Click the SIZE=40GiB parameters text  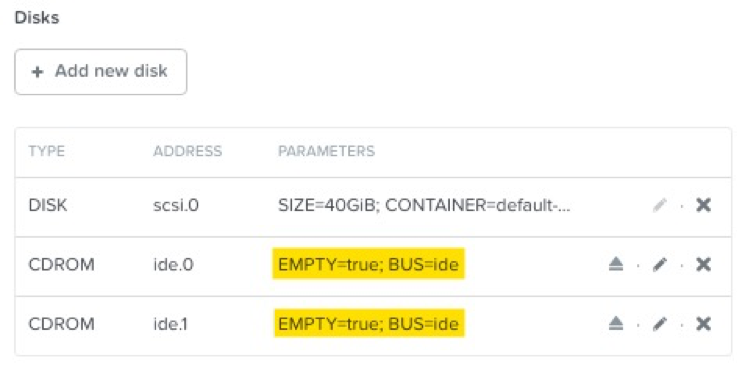point(424,205)
